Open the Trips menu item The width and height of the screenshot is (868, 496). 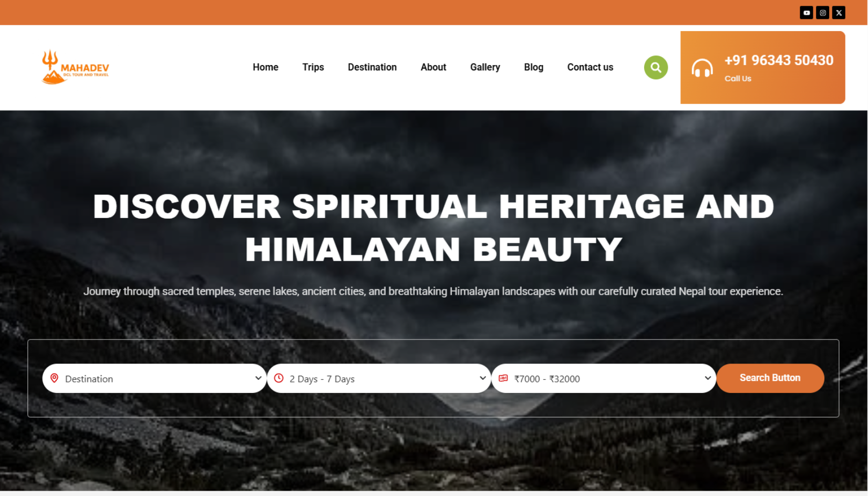pos(313,67)
